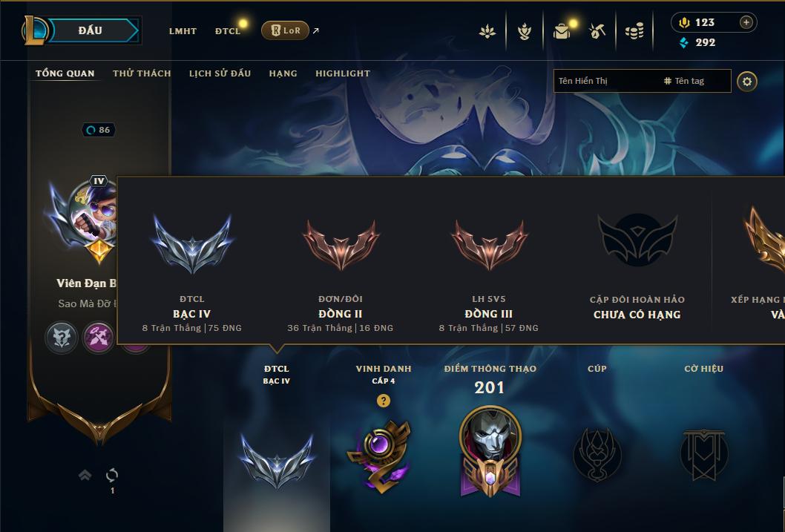
Task: Select the Jhin mastery emblem
Action: click(490, 451)
